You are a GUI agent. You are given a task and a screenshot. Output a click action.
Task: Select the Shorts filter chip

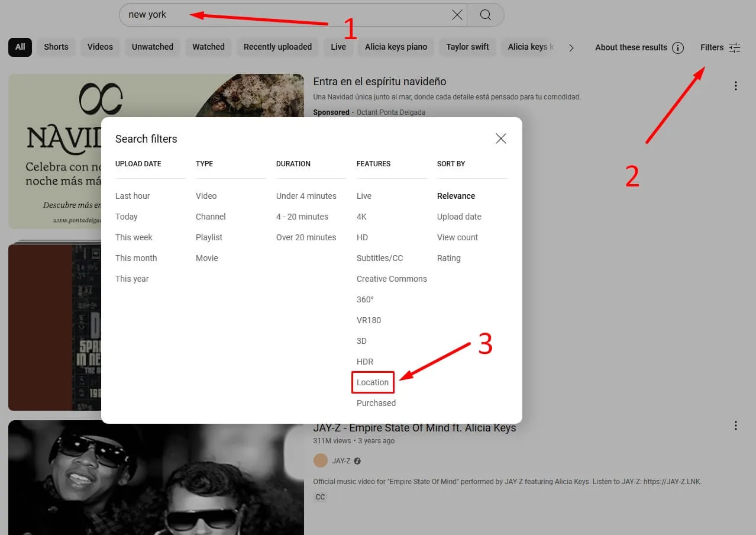[56, 47]
